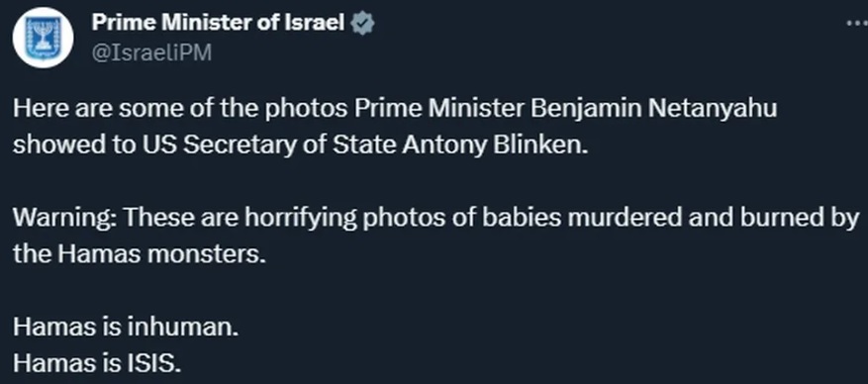Select the line beginning 'showed to US'

click(x=301, y=144)
